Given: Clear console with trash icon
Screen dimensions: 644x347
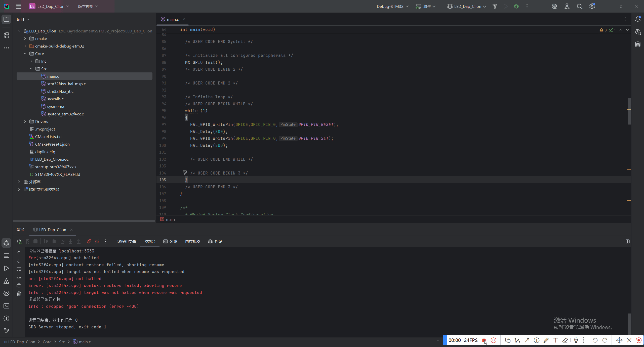Looking at the screenshot, I should (19, 294).
